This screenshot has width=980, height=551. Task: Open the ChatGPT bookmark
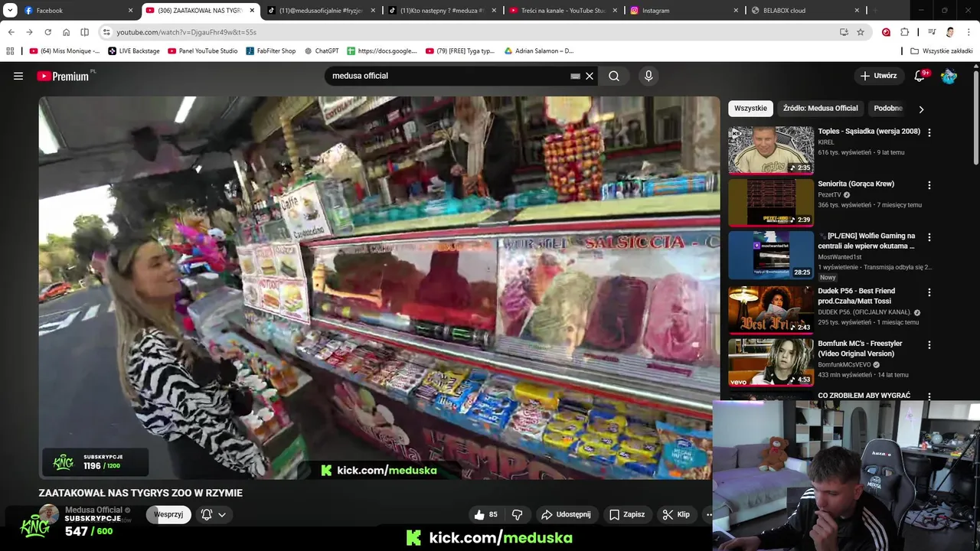point(322,51)
